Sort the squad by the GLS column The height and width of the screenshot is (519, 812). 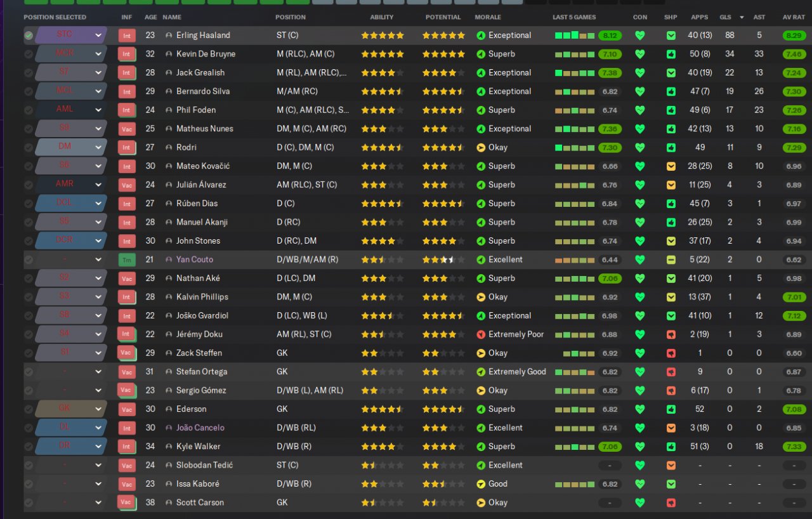pos(725,17)
